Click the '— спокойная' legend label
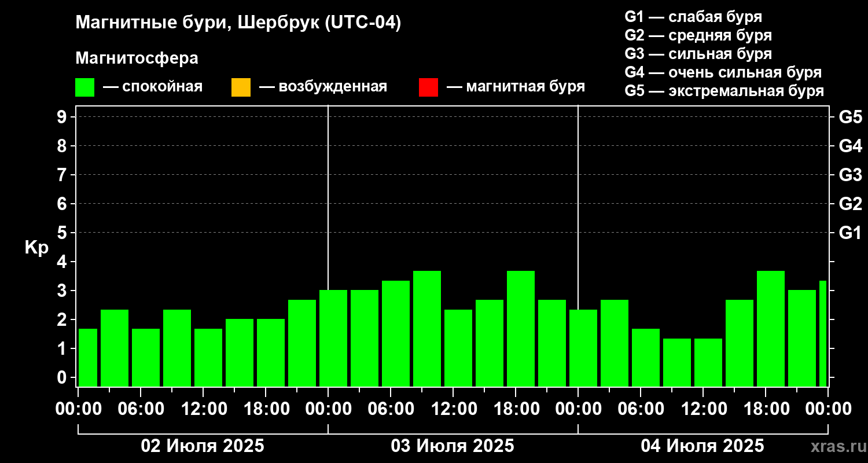The image size is (868, 463). coord(153,87)
